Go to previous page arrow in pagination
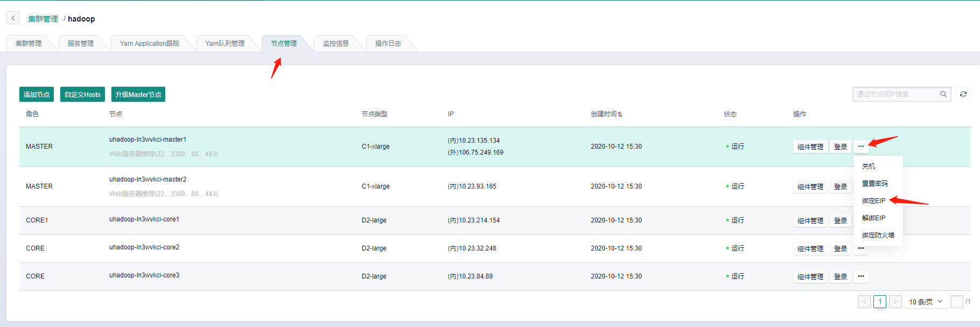Image resolution: width=980 pixels, height=327 pixels. coord(864,302)
